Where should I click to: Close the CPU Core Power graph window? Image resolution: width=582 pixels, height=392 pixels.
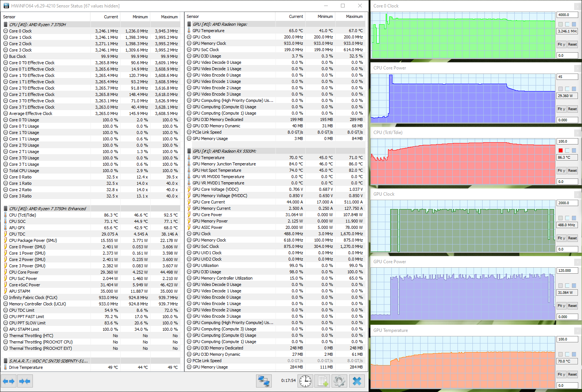[x=578, y=68]
